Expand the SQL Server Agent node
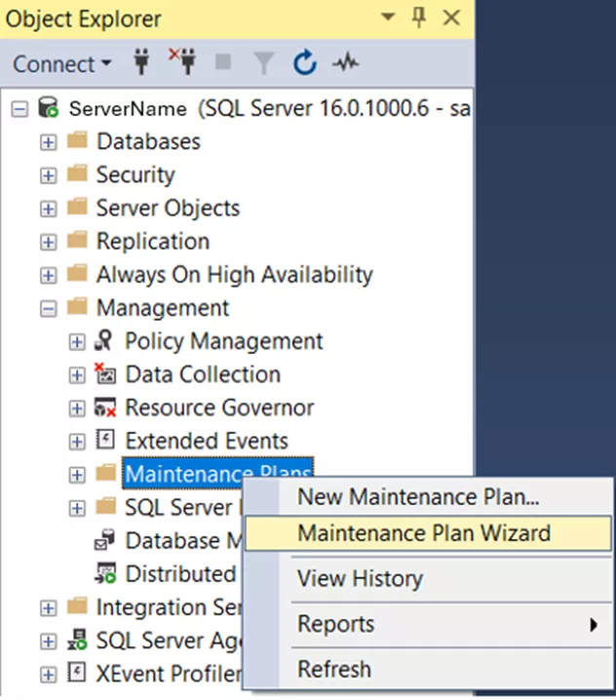This screenshot has height=700, width=616. [48, 642]
